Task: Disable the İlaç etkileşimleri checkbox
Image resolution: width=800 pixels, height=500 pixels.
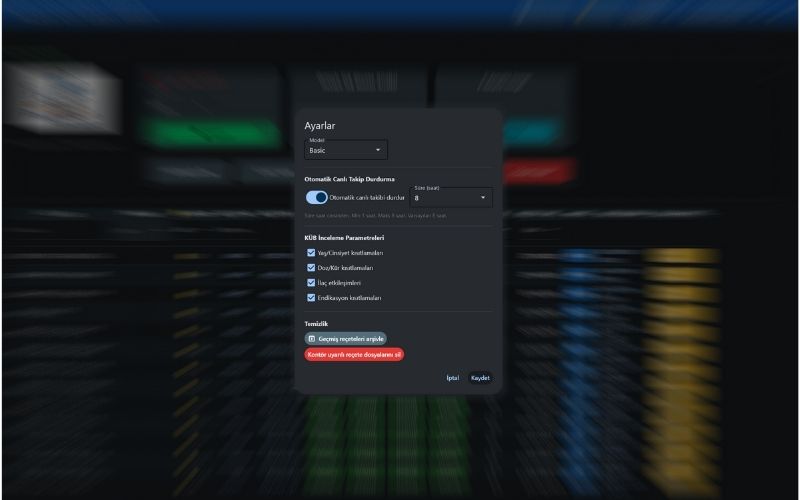Action: (311, 283)
